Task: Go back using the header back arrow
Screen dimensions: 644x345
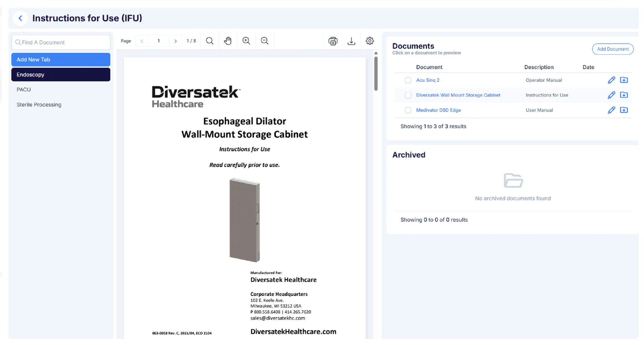Action: [20, 18]
